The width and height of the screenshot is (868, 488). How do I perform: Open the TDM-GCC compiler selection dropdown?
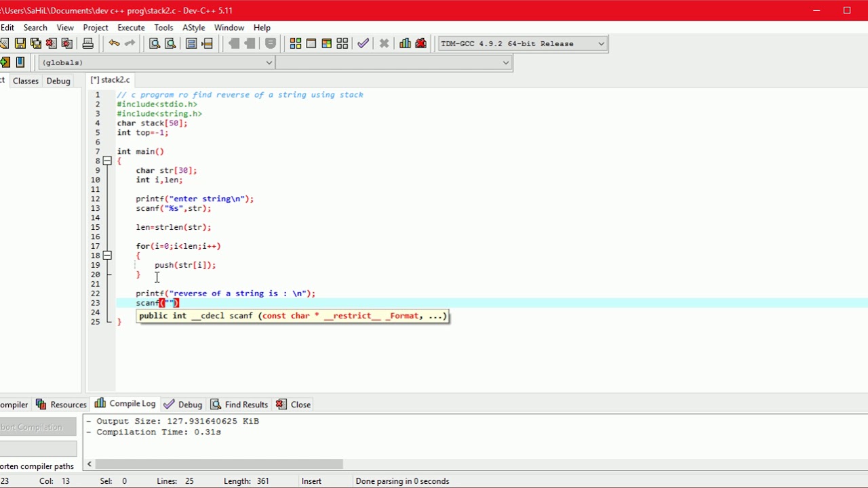click(x=601, y=43)
